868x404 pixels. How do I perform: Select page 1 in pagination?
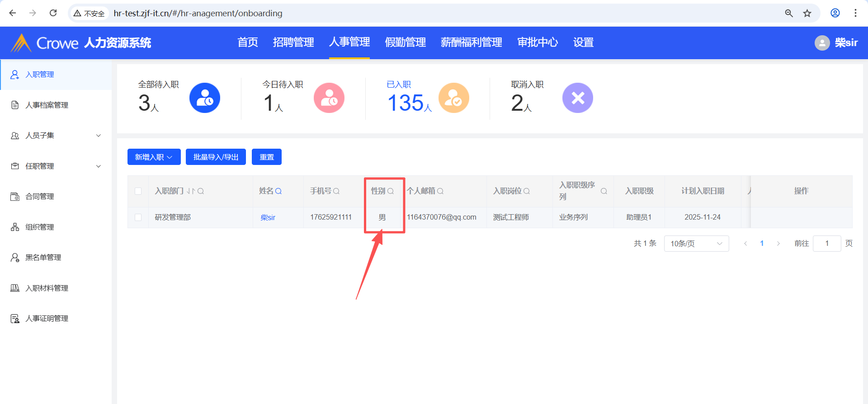[762, 244]
